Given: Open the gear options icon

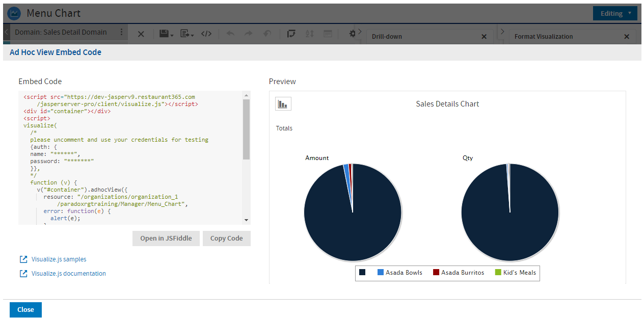Looking at the screenshot, I should (352, 34).
